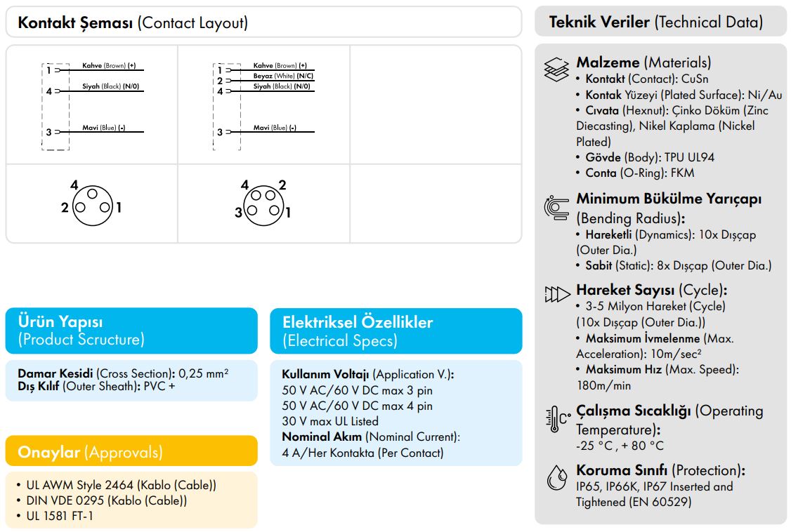
Task: Click the 3-wire contact wiring diagram
Action: (92, 105)
